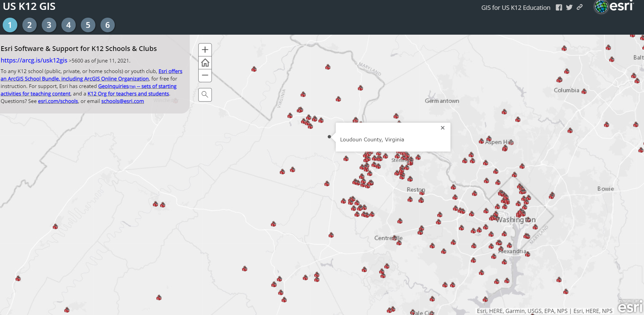Click the Germantown map label
This screenshot has width=644, height=315.
coord(442,101)
